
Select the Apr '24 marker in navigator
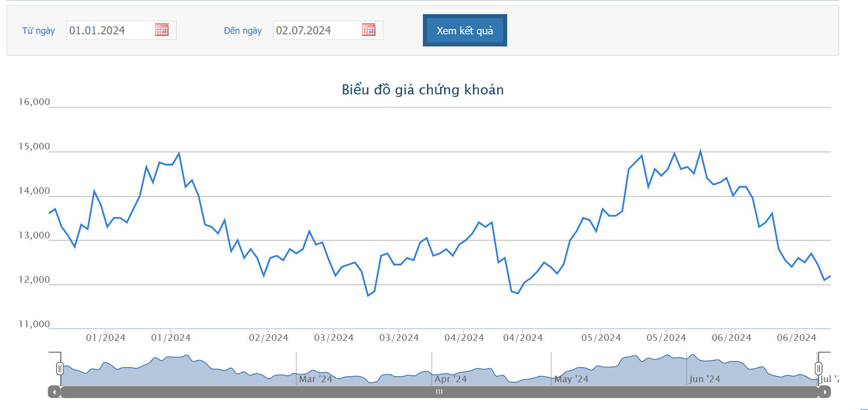[x=451, y=379]
